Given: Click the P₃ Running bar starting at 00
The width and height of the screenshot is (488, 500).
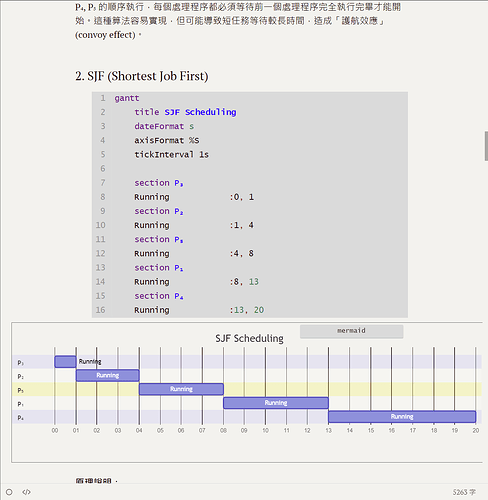Looking at the screenshot, I should tap(65, 362).
